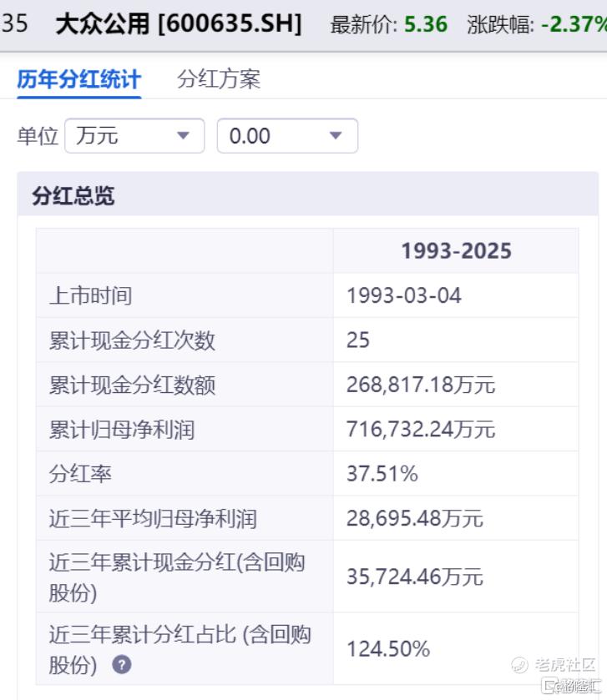Select the value 268,817.18万元

coord(421,385)
